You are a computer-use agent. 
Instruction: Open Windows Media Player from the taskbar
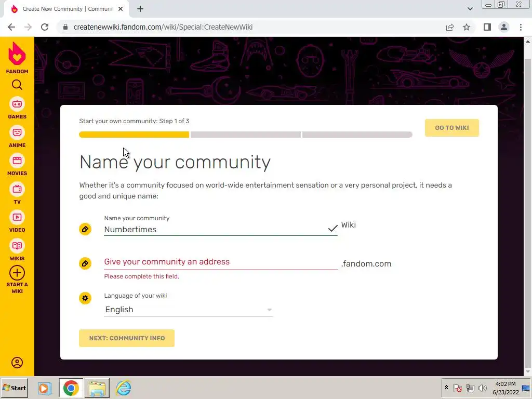coord(45,388)
